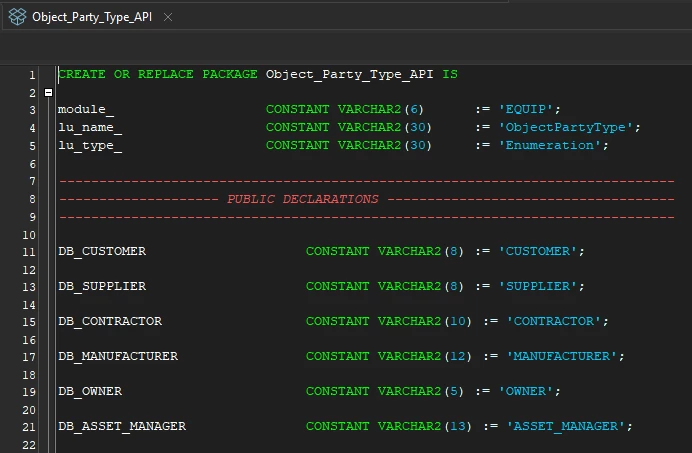Screen dimensions: 692x453
Task: Click the module_ constant name
Action: pos(86,109)
